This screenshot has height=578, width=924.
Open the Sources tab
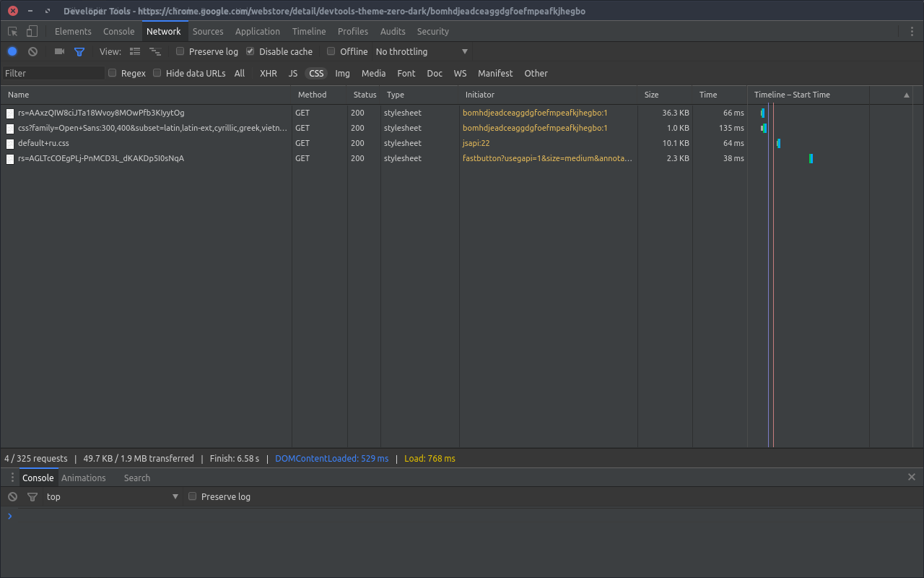[208, 31]
